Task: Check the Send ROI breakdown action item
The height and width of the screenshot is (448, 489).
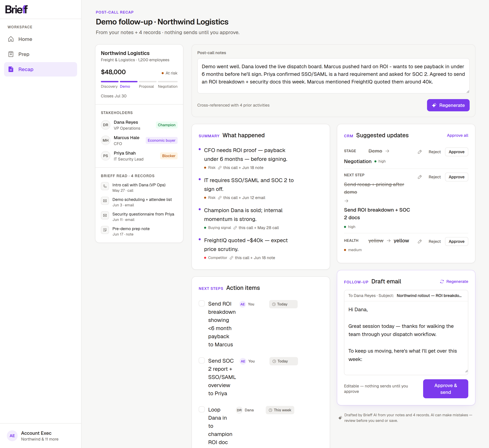Action: tap(202, 304)
